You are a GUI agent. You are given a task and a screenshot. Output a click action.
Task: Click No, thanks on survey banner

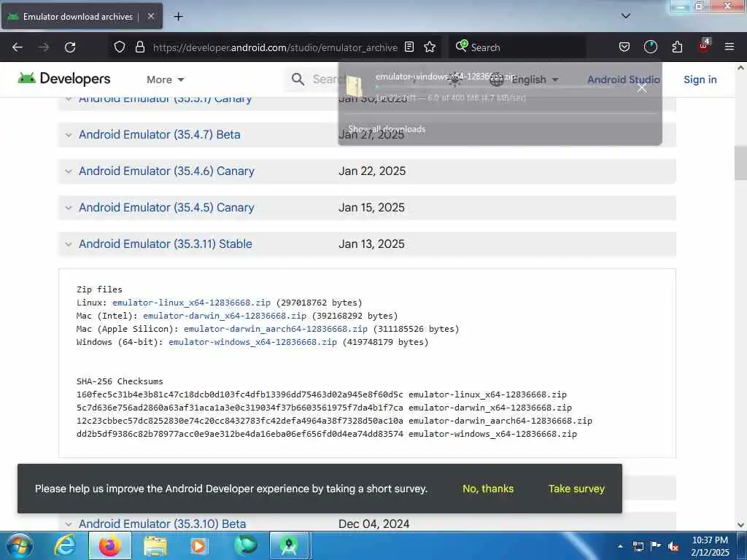point(488,489)
